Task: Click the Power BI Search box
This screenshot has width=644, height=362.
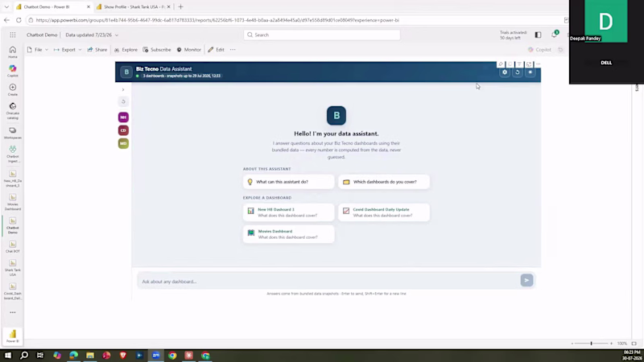Action: (x=322, y=35)
